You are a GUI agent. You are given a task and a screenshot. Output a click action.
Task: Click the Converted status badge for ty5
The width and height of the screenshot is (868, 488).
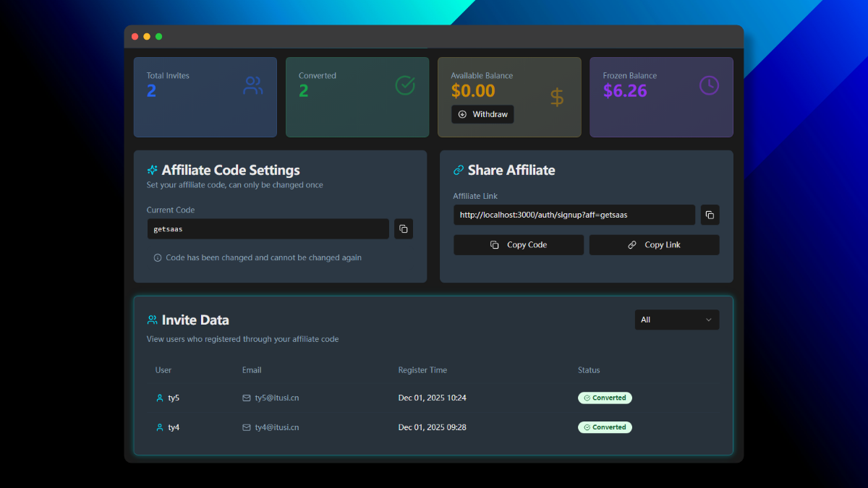[x=605, y=398]
